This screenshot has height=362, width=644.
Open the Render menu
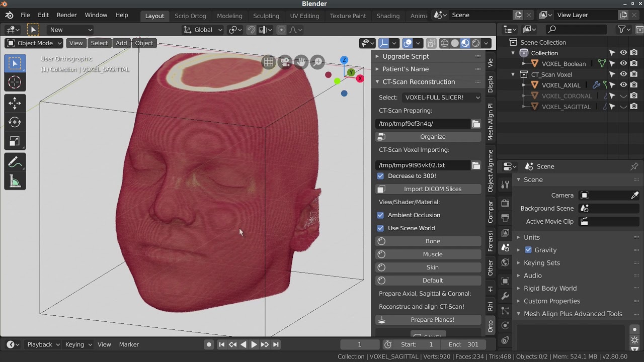66,15
